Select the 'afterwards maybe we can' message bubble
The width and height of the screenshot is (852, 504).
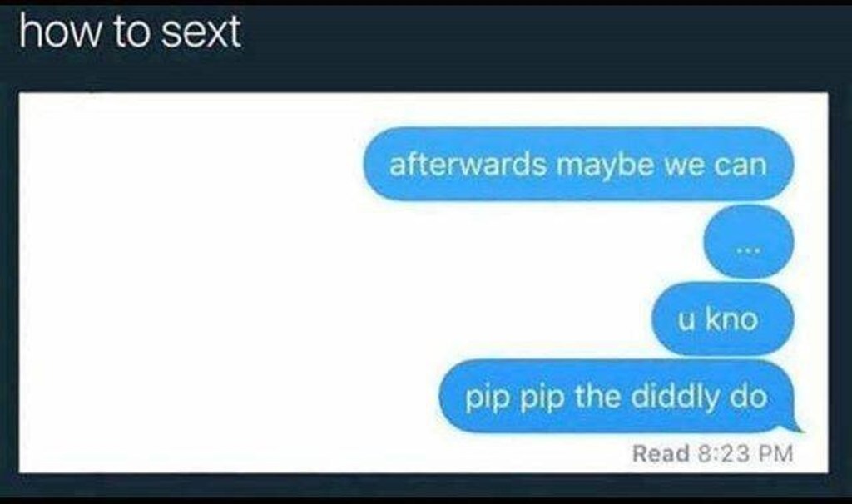tap(578, 164)
